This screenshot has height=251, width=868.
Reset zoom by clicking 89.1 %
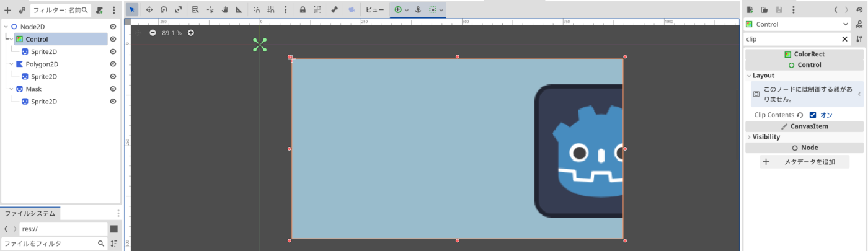coord(172,33)
